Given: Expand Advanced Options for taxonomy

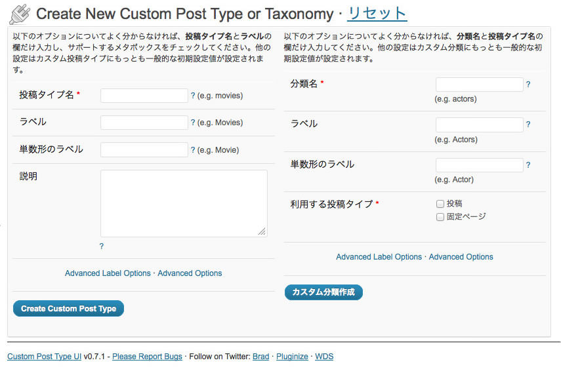Looking at the screenshot, I should click(x=461, y=256).
